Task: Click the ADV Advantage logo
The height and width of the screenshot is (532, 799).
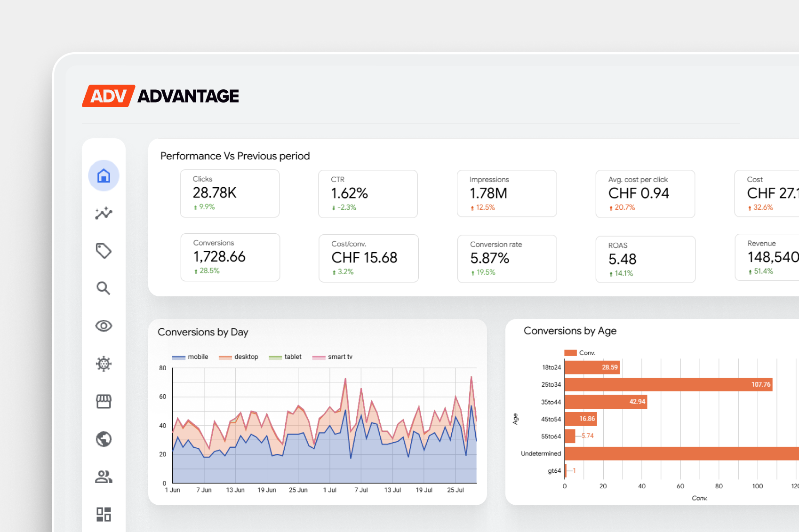Action: point(160,96)
